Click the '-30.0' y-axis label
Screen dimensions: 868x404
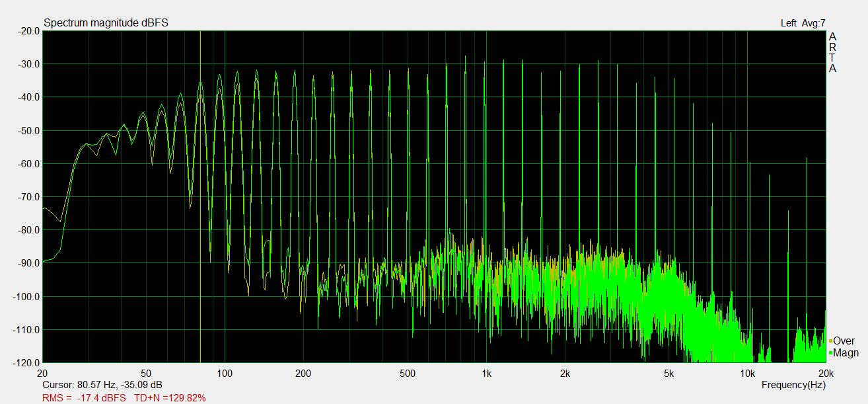point(27,64)
